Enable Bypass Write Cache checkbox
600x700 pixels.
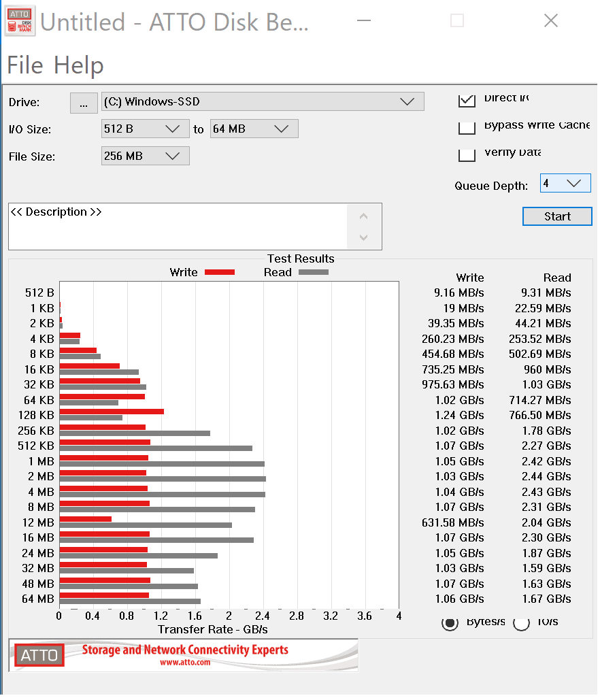[467, 128]
